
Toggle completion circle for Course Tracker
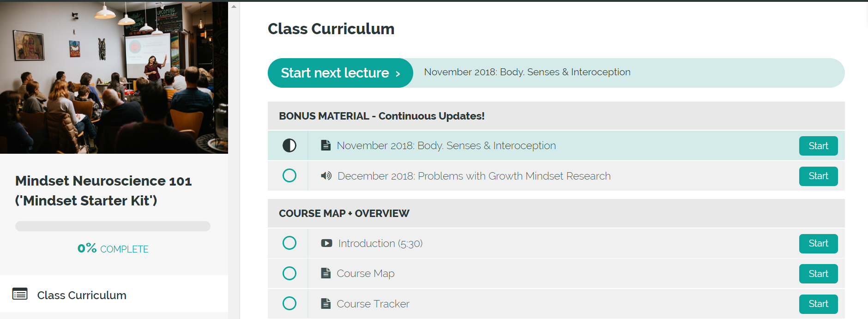point(289,303)
